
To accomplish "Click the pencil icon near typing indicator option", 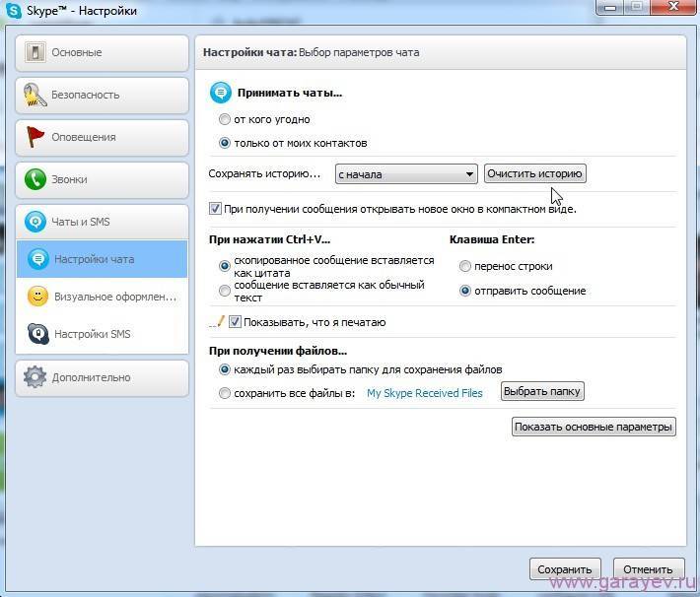I will click(217, 322).
